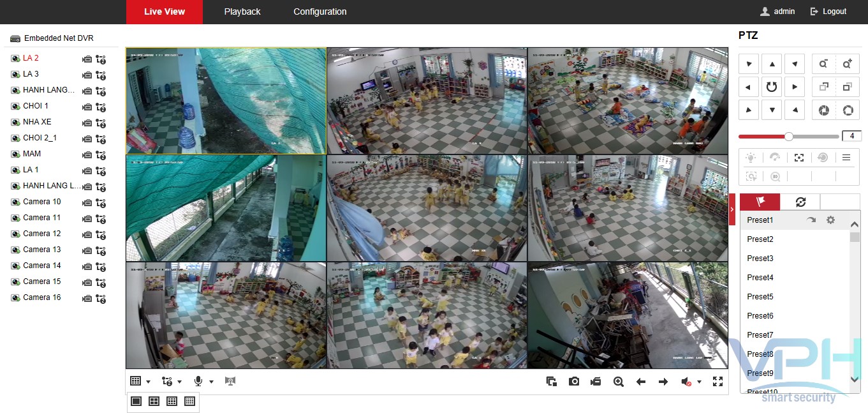Go to the next page of cameras
868x413 pixels.
663,382
